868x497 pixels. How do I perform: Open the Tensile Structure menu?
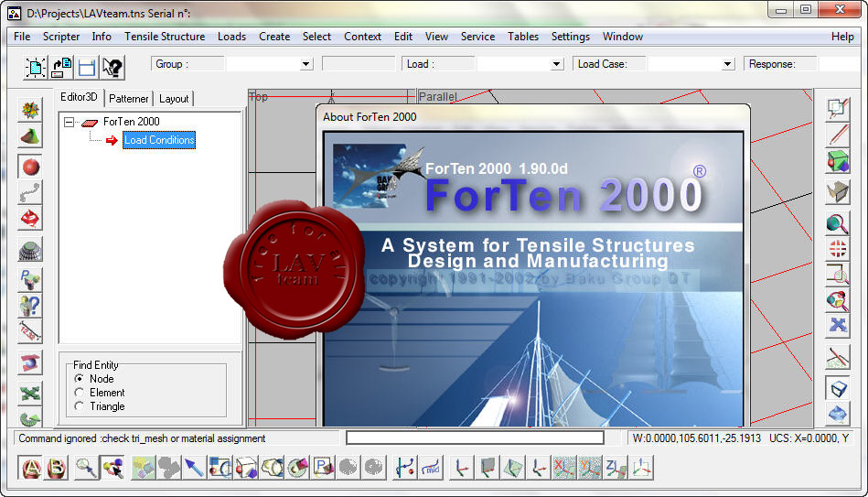tap(165, 37)
